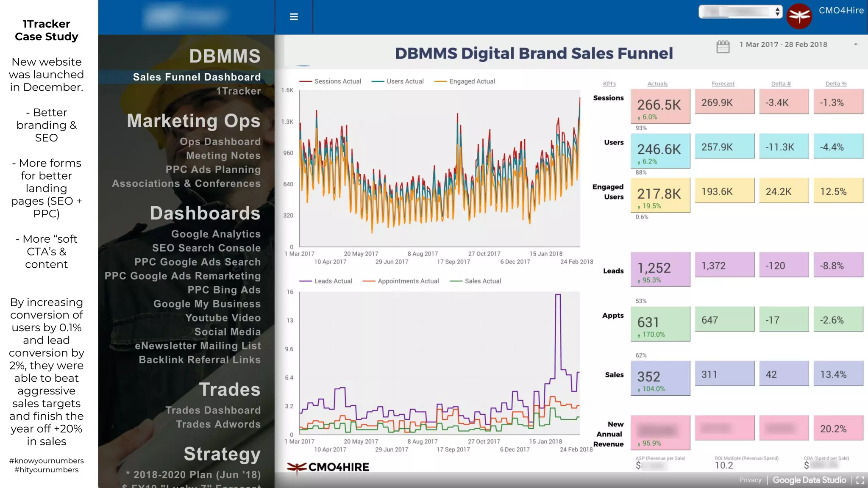Toggle the Engaged Actual legend series
868x488 pixels.
tap(465, 81)
